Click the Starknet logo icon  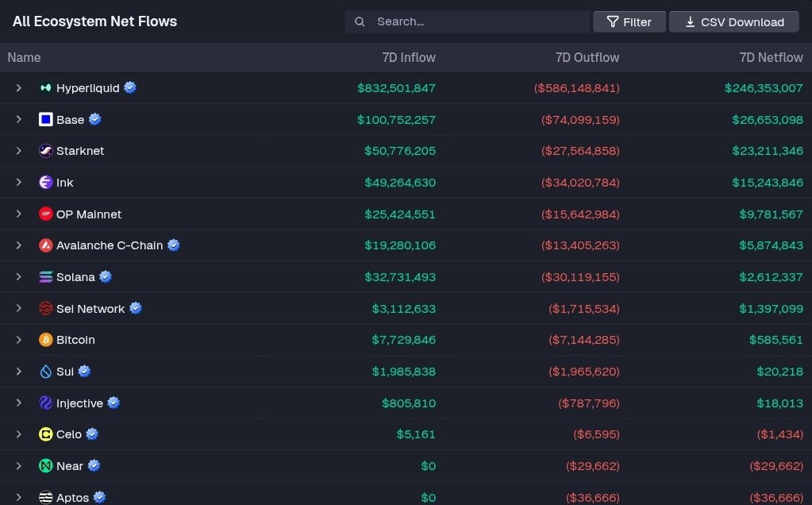pos(45,151)
